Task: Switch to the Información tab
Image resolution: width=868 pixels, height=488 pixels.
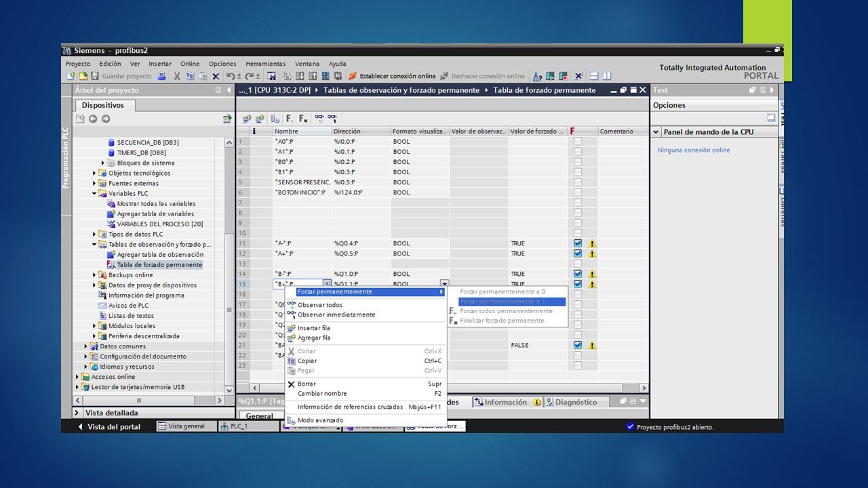Action: pyautogui.click(x=507, y=402)
